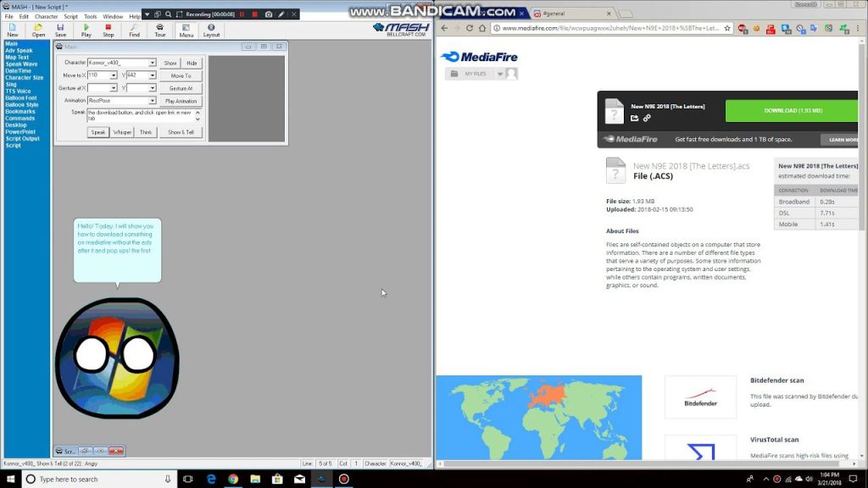The height and width of the screenshot is (488, 868).
Task: Stop the script using the Stop icon
Action: click(108, 30)
